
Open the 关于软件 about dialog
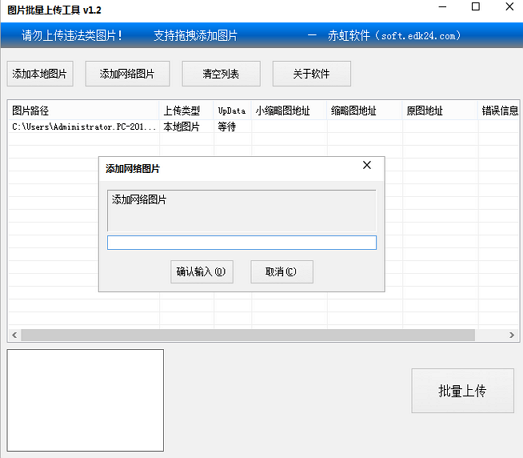coord(311,74)
